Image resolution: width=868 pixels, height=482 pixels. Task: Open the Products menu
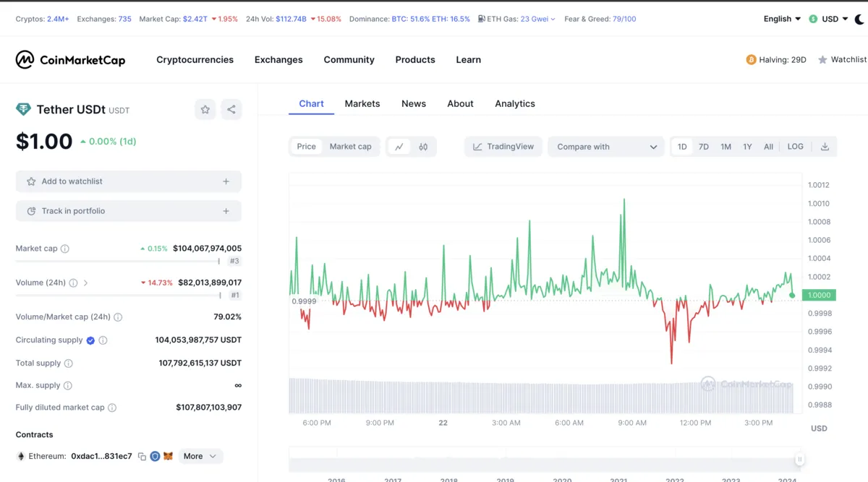415,60
